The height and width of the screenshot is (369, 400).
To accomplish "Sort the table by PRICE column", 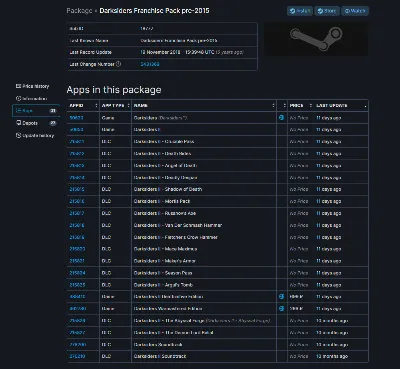I will (301, 105).
